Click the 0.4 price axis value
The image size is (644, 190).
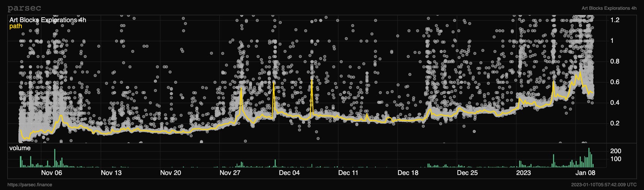[x=615, y=103]
